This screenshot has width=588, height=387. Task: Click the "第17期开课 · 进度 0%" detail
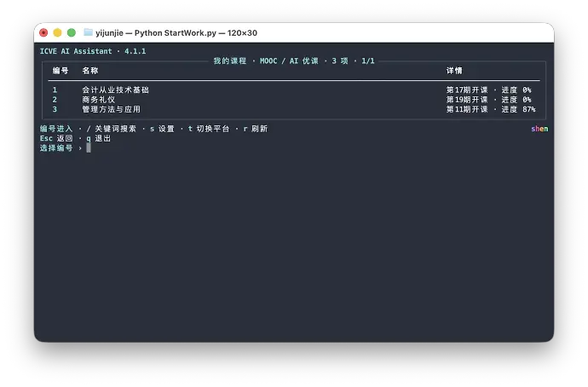pyautogui.click(x=488, y=90)
